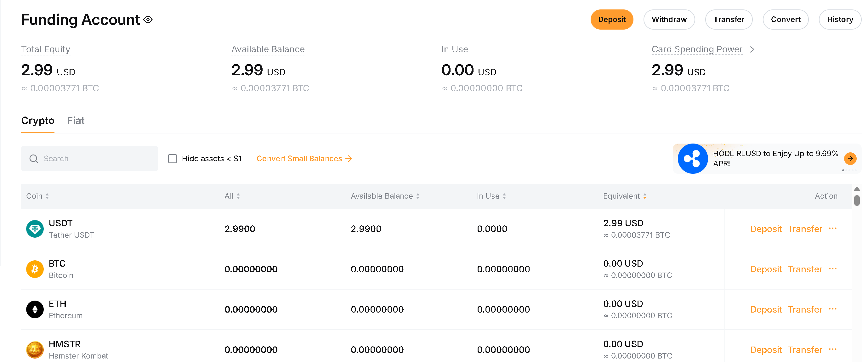Viewport: 868px width, 362px height.
Task: Select the USDT coin name
Action: click(x=61, y=223)
